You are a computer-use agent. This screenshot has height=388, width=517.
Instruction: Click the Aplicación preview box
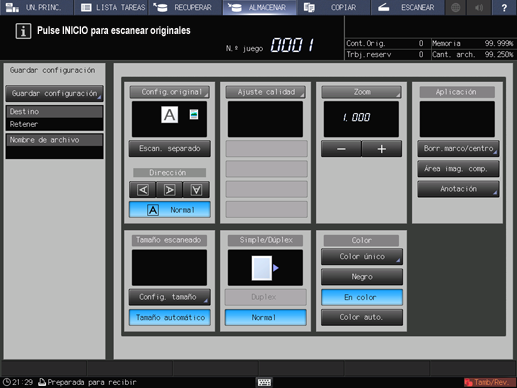(457, 119)
